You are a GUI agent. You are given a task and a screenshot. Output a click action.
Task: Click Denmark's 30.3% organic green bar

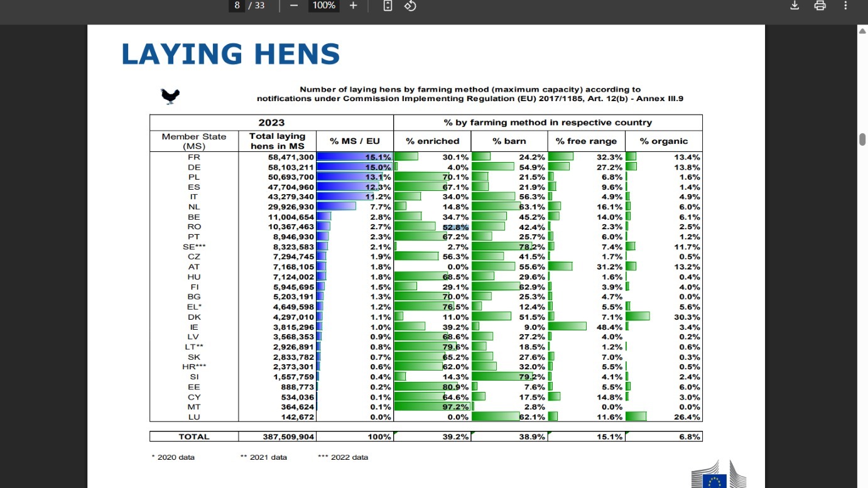click(x=637, y=317)
